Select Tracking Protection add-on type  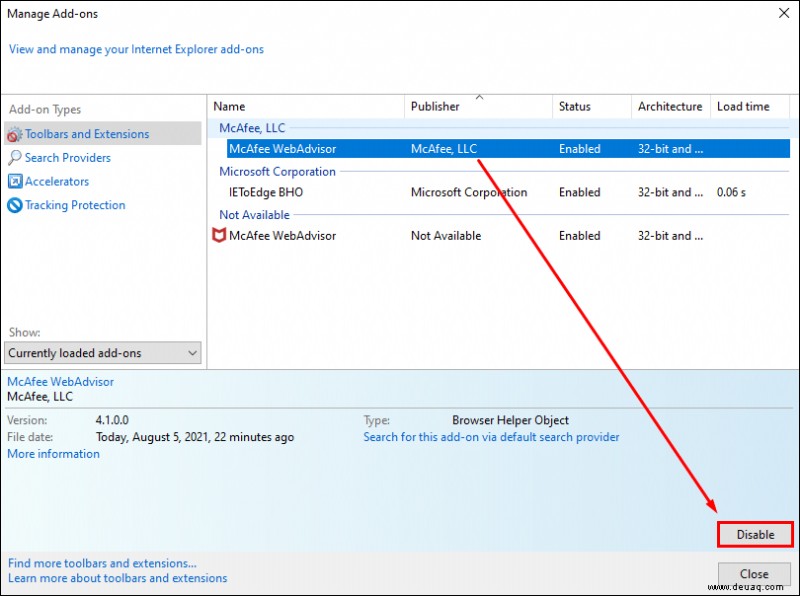click(75, 205)
